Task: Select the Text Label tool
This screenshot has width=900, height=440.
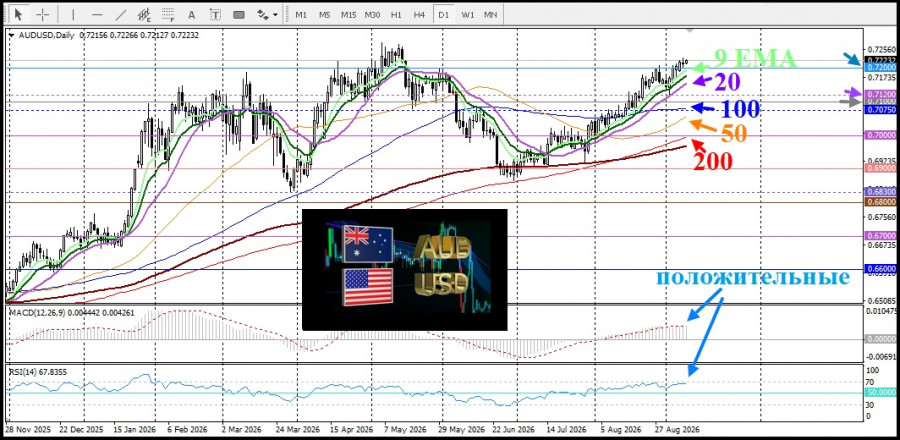Action: click(215, 14)
